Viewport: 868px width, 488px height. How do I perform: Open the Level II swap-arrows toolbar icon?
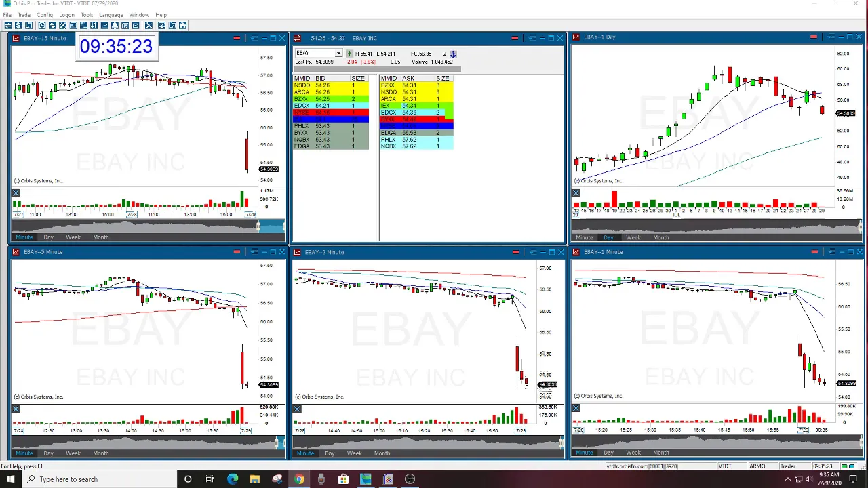click(x=8, y=25)
